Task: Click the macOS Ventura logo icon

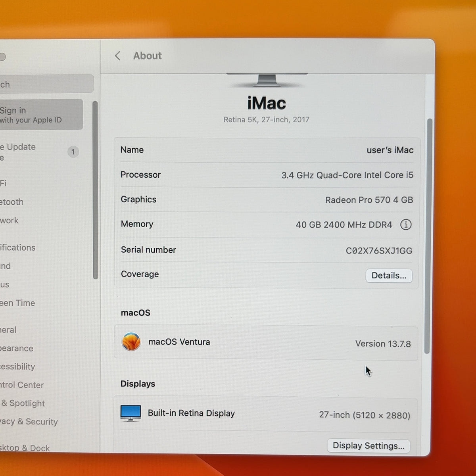Action: pyautogui.click(x=131, y=342)
